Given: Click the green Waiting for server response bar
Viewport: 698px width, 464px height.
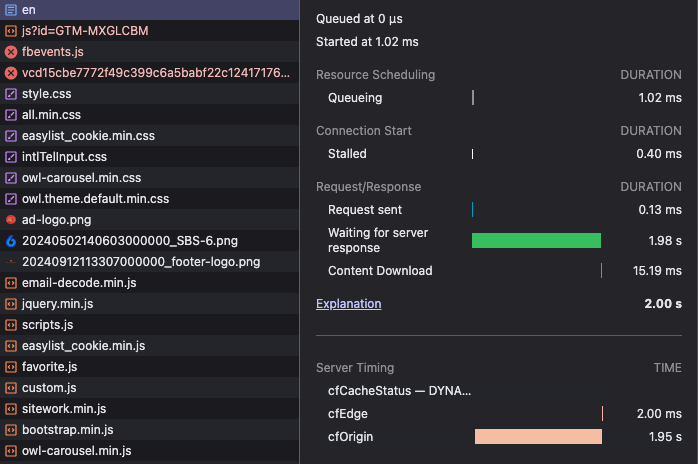Looking at the screenshot, I should [536, 240].
